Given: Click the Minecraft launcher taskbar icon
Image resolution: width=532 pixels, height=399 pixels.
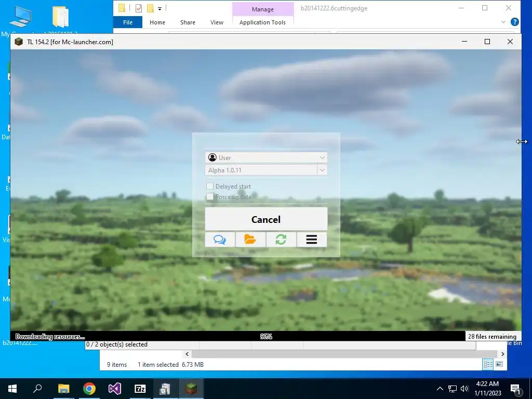Looking at the screenshot, I should pos(191,389).
